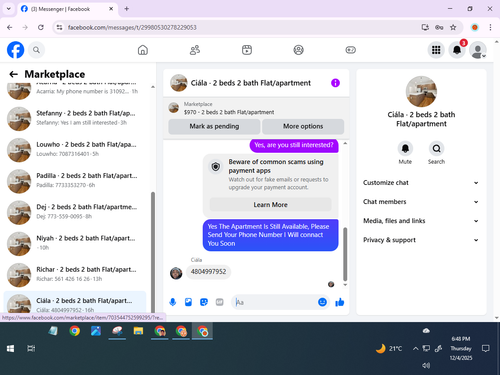Click the conversation list scrollbar
The image size is (500, 375).
tap(153, 252)
